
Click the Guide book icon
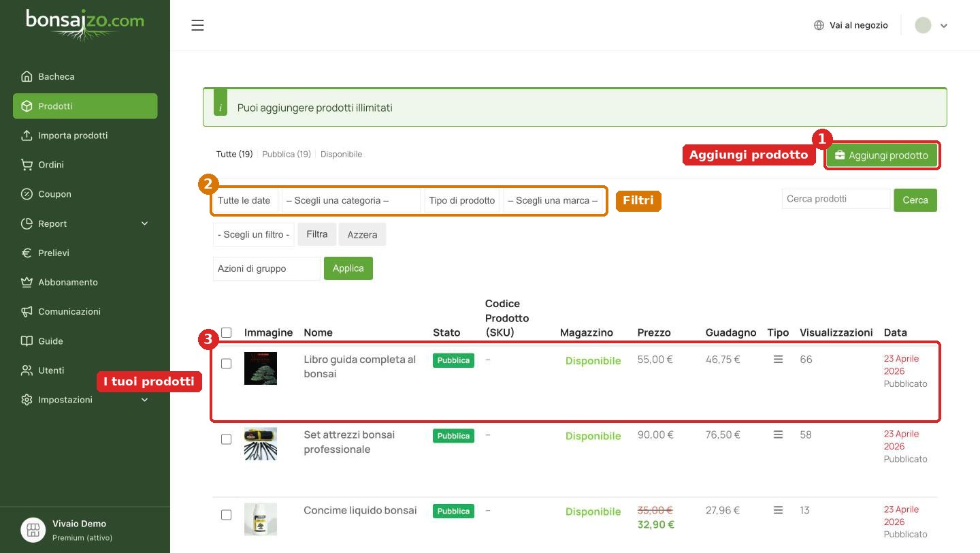(27, 341)
